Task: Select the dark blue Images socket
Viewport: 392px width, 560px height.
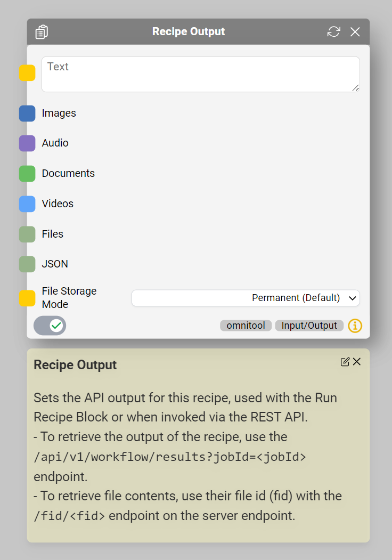Action: [27, 113]
